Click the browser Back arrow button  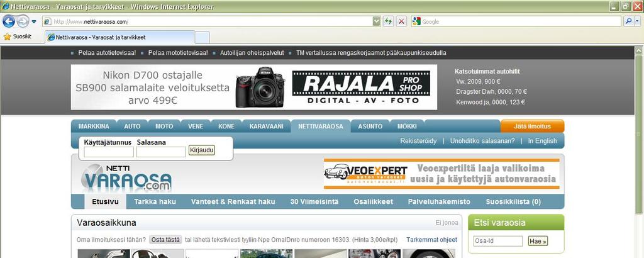tap(9, 21)
